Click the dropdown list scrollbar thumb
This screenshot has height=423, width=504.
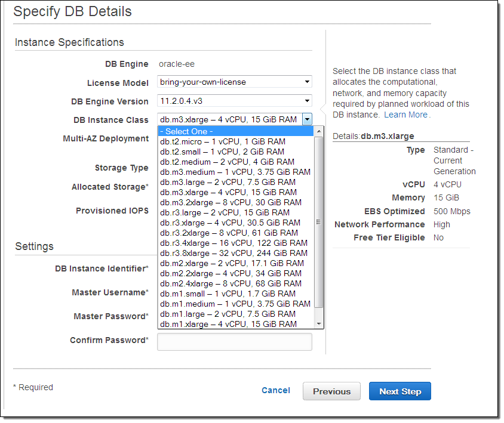click(319, 221)
